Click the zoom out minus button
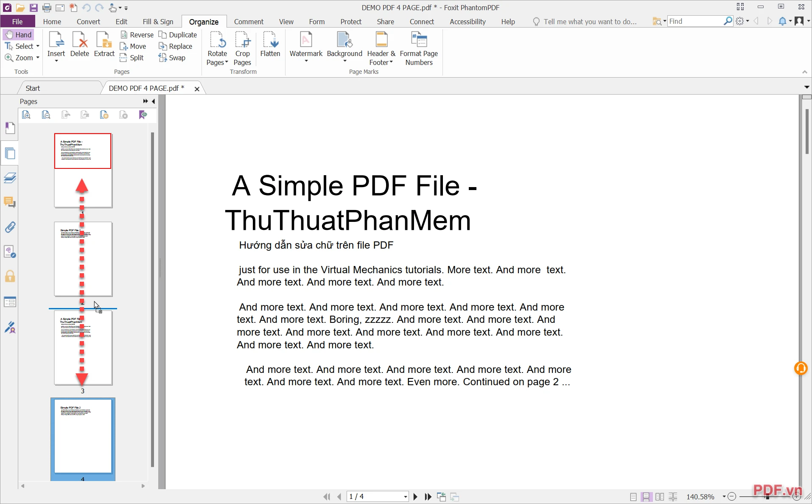 point(732,497)
